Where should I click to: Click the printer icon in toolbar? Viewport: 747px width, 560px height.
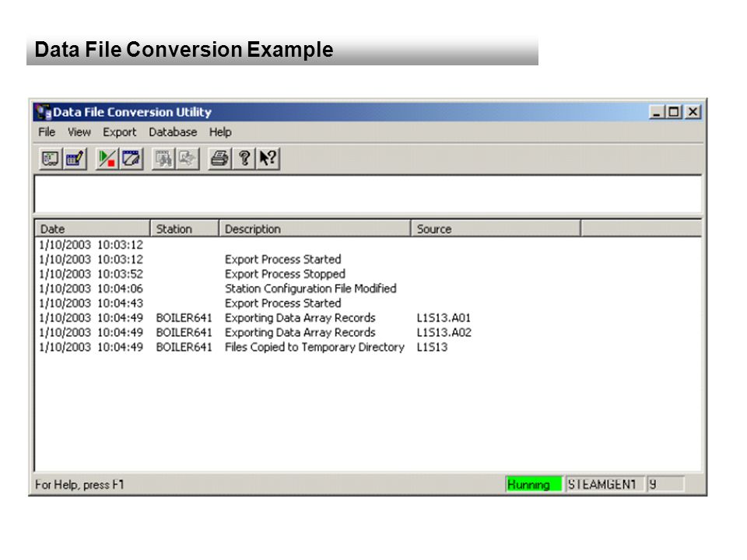click(x=219, y=159)
